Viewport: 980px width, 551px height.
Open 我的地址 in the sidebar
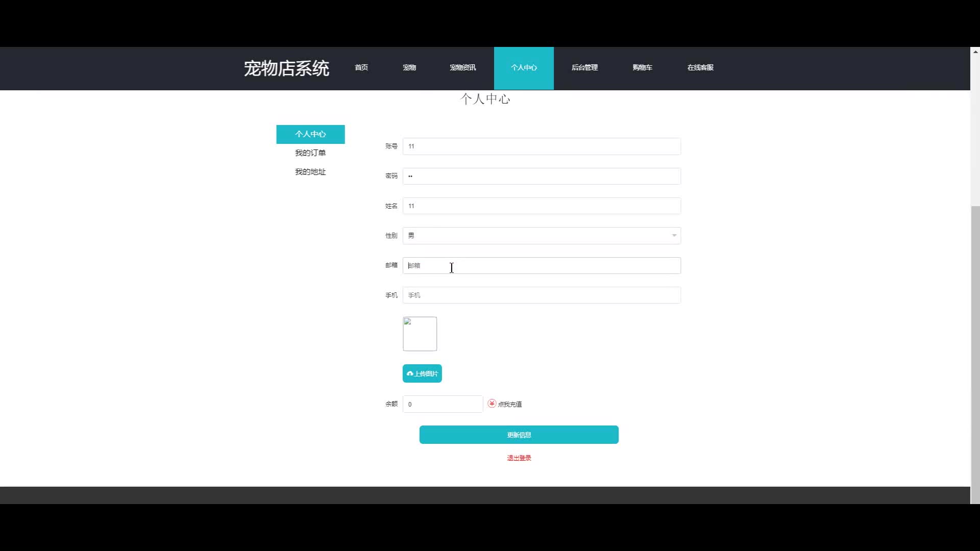point(310,172)
